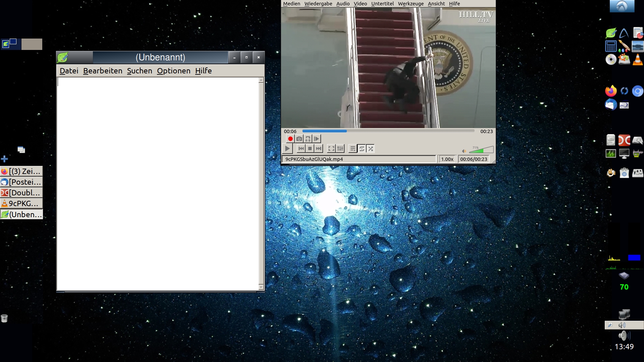
Task: Toggle loop repeat mode in VLC
Action: click(x=362, y=148)
